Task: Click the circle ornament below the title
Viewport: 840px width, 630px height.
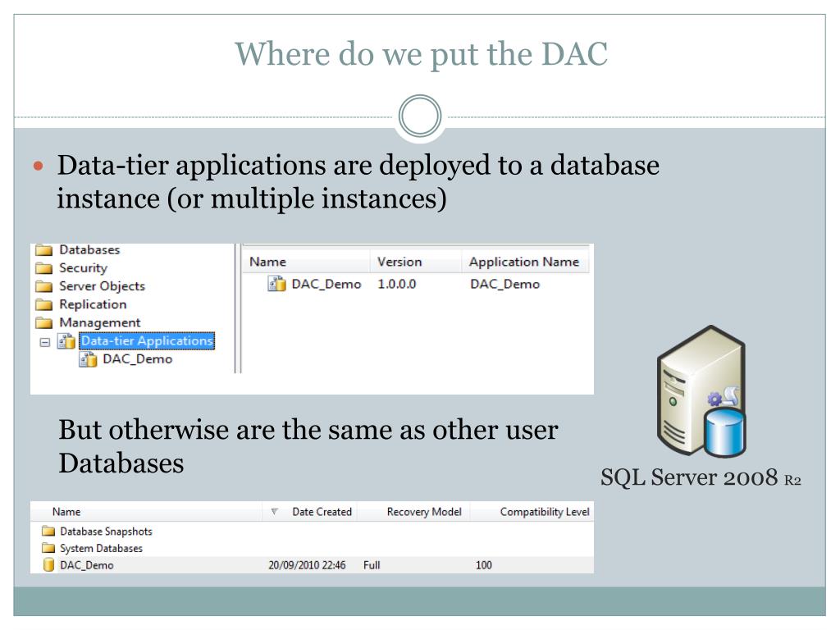Action: coord(420,116)
